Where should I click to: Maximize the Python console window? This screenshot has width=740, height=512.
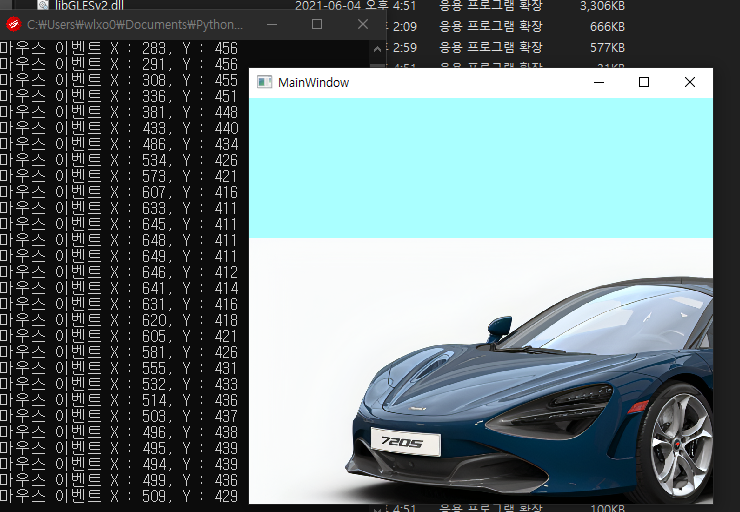317,24
